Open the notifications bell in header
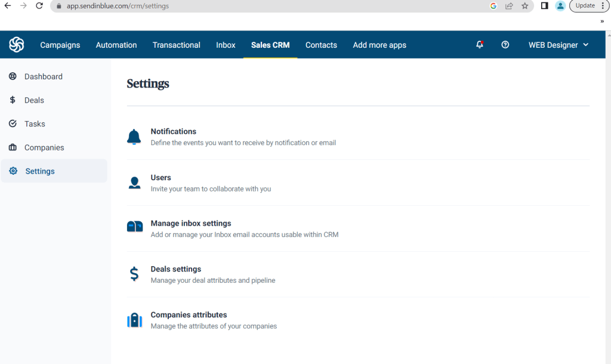The height and width of the screenshot is (364, 611). [x=480, y=45]
